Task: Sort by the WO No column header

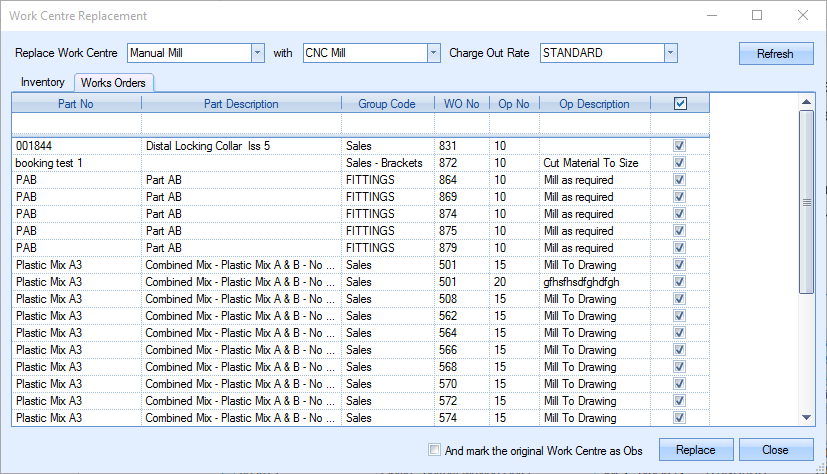Action: click(461, 104)
